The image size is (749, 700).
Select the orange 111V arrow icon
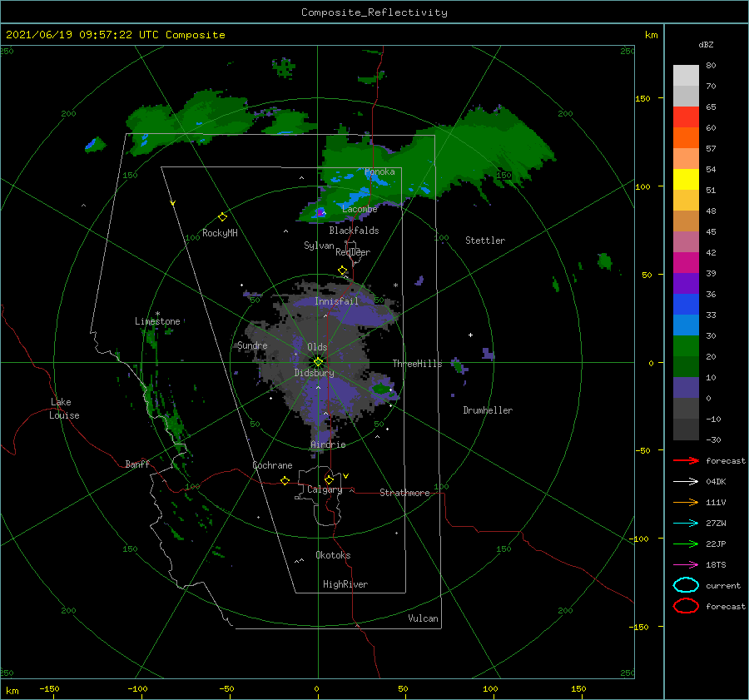(686, 502)
